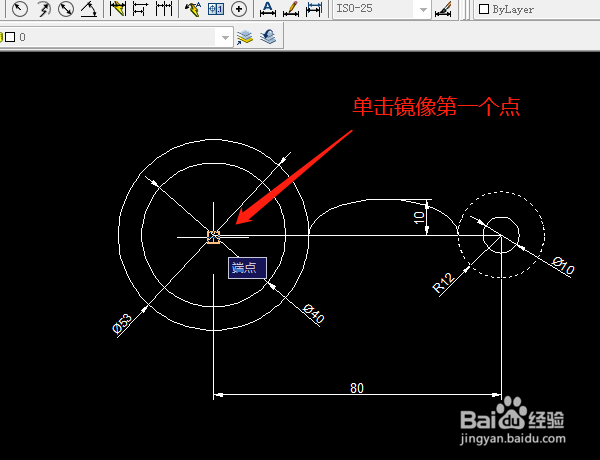Image resolution: width=600 pixels, height=460 pixels.
Task: Open the layer 0 dropdown list
Action: tap(225, 38)
